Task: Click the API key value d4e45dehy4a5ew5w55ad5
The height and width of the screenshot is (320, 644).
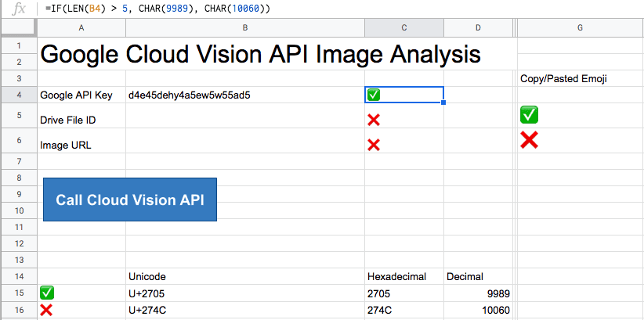Action: point(190,95)
